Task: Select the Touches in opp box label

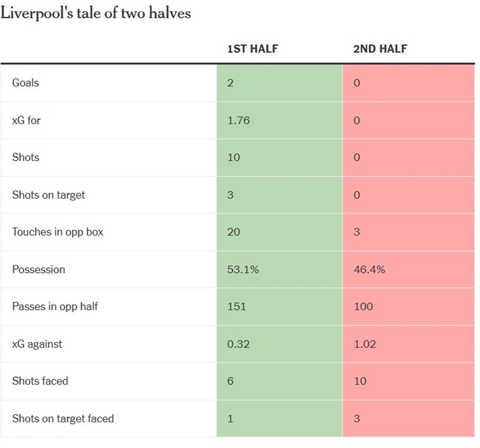Action: tap(58, 232)
